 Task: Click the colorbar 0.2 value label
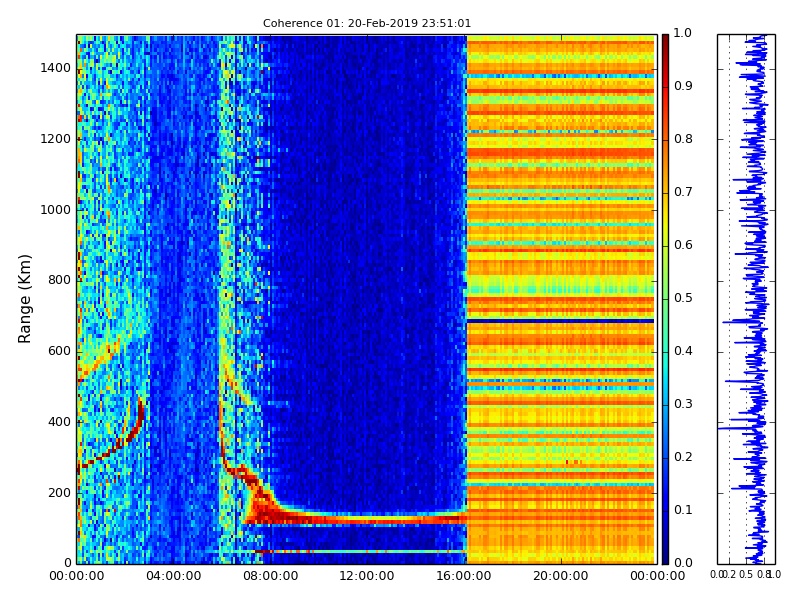click(683, 457)
